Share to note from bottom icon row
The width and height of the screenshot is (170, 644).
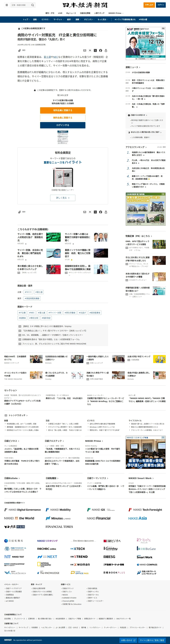[x=90, y=212]
